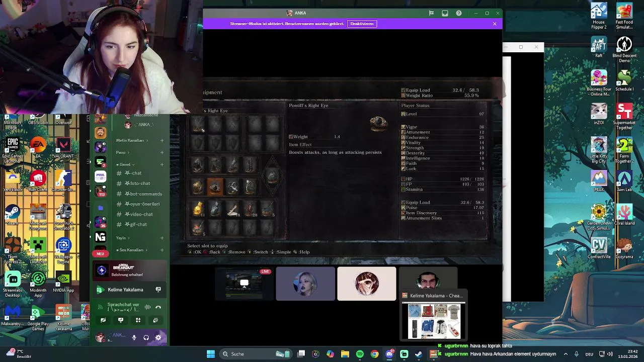Image resolution: width=644 pixels, height=362 pixels.
Task: Click the screen share button in voice panel
Action: coord(121,320)
